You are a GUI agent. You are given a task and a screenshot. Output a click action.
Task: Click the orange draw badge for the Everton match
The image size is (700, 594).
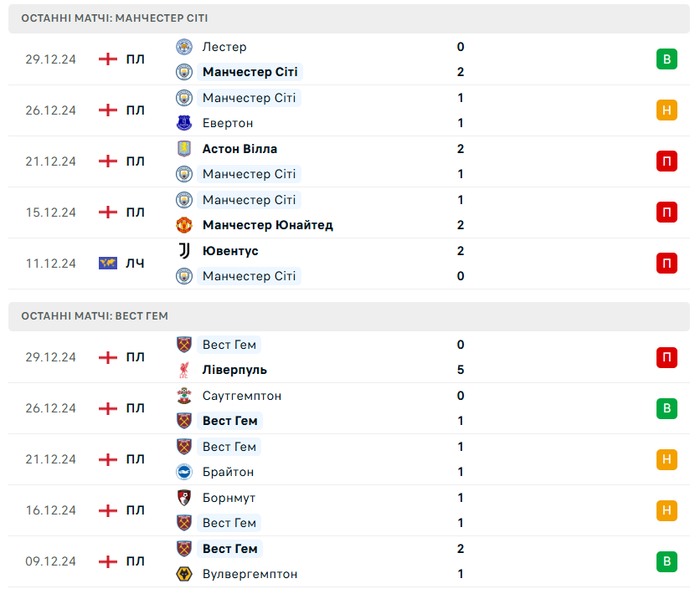pyautogui.click(x=667, y=110)
